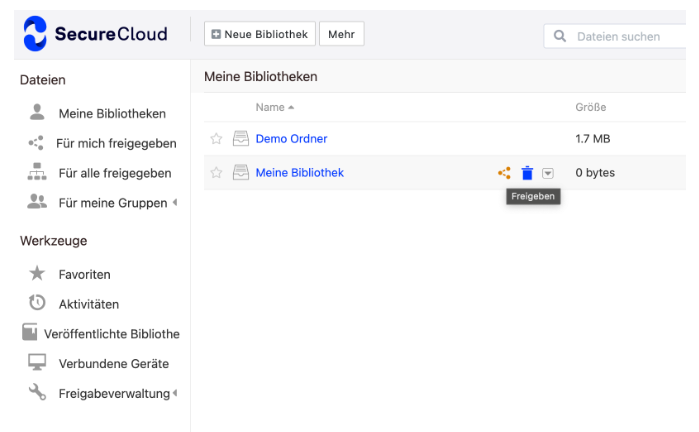Viewport: 699px width, 432px height.
Task: Click the blue trash icon for Meine Bibliothek
Action: 527,173
